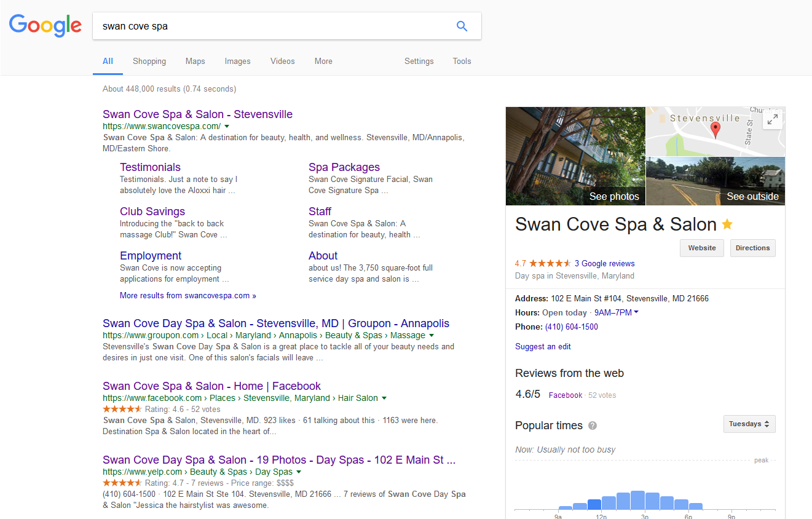Image resolution: width=812 pixels, height=519 pixels.
Task: Click the Popular times help question icon
Action: 593,426
